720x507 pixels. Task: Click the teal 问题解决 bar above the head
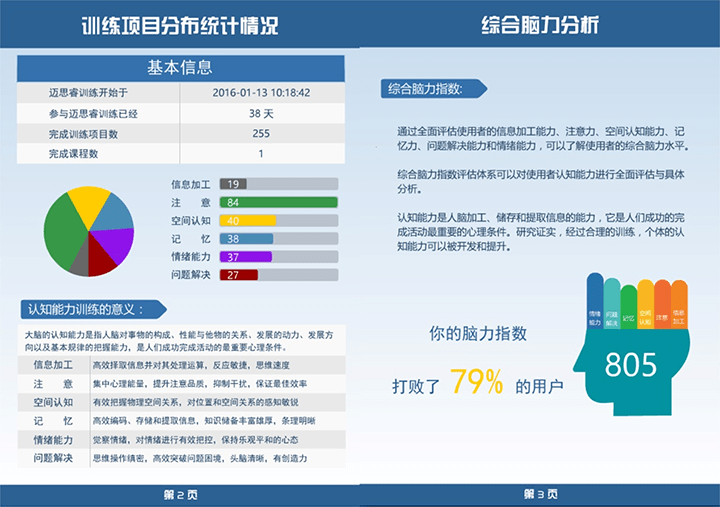coord(612,303)
